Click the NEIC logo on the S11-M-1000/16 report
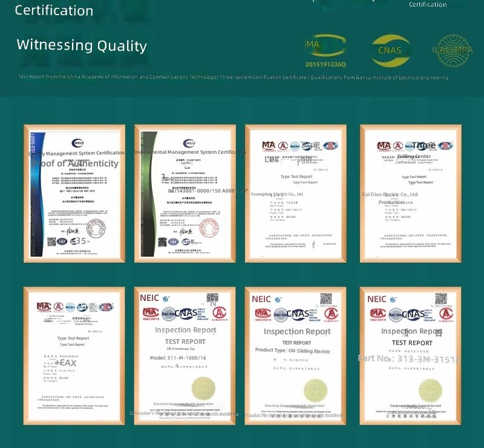Image resolution: width=484 pixels, height=448 pixels. pyautogui.click(x=149, y=298)
